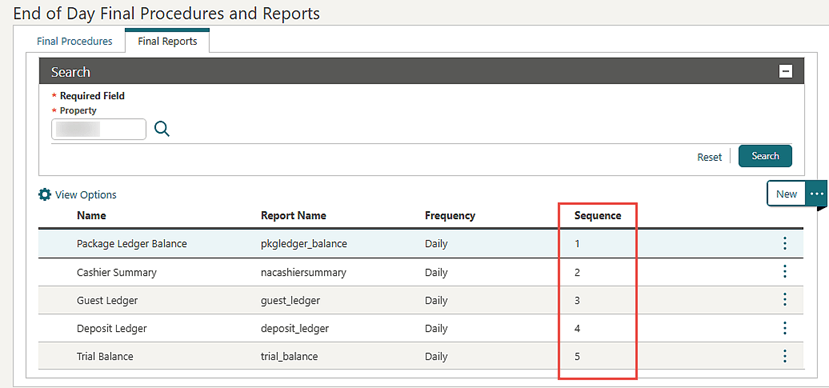Select the Final Reports tab
829x388 pixels.
pos(167,41)
